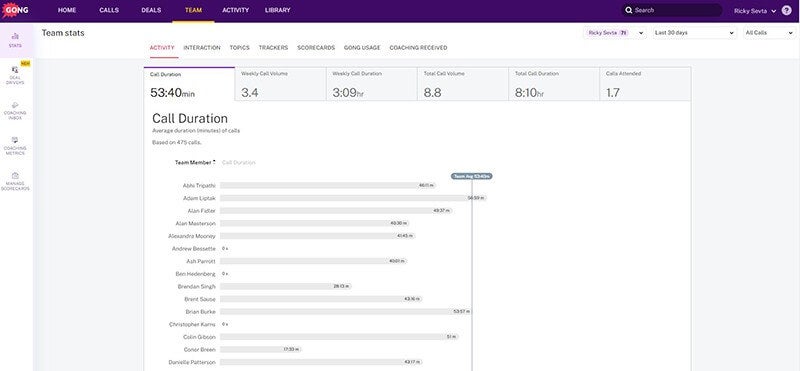This screenshot has height=371, width=800.
Task: Click team member name Colin Gibson
Action: pyautogui.click(x=199, y=337)
